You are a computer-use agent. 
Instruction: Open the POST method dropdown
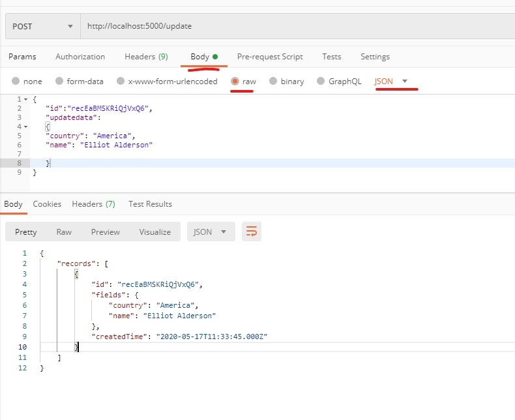tap(42, 26)
